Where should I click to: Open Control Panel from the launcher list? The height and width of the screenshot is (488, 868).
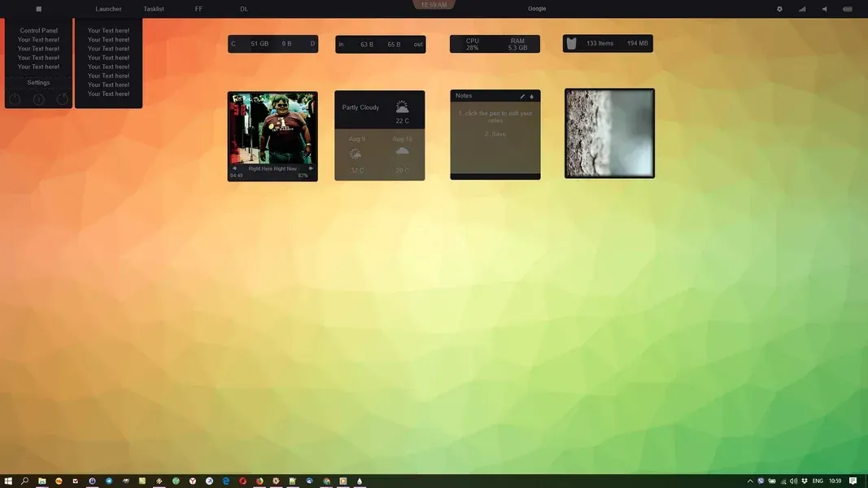pyautogui.click(x=39, y=30)
